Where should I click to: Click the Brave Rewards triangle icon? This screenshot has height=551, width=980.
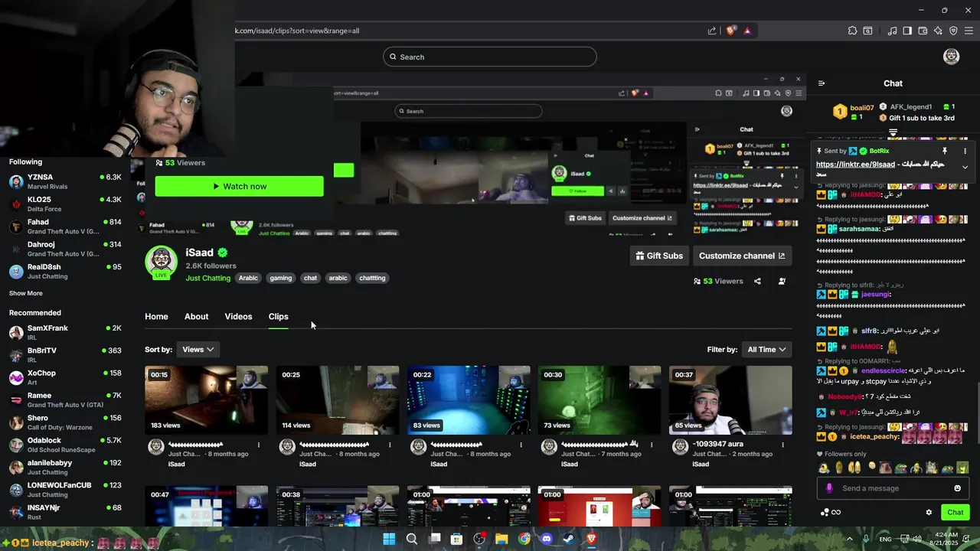pyautogui.click(x=747, y=31)
